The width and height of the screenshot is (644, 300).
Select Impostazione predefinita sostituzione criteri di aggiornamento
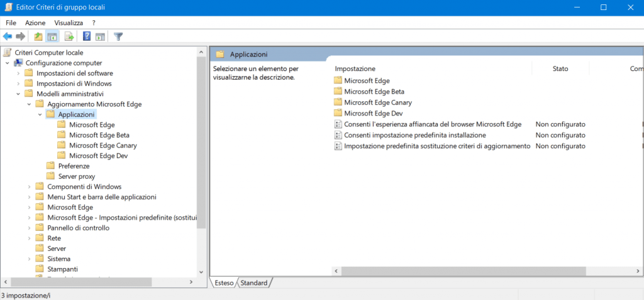[x=438, y=146]
